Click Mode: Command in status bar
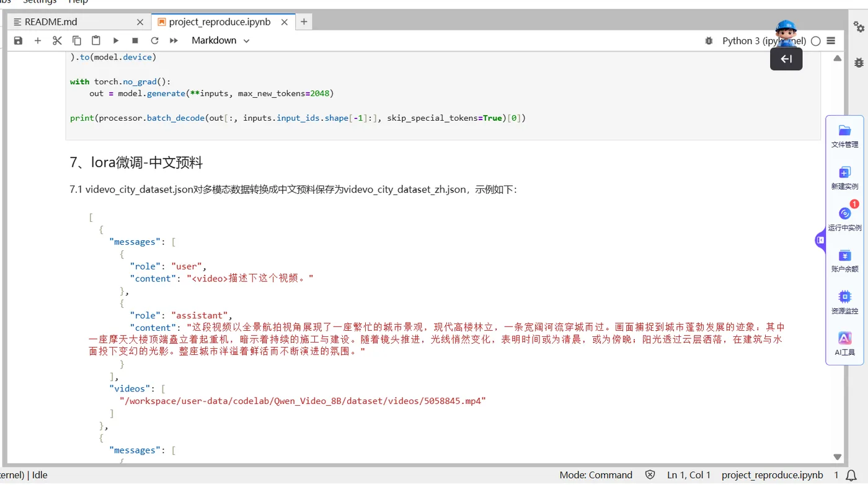This screenshot has height=485, width=868. 596,475
